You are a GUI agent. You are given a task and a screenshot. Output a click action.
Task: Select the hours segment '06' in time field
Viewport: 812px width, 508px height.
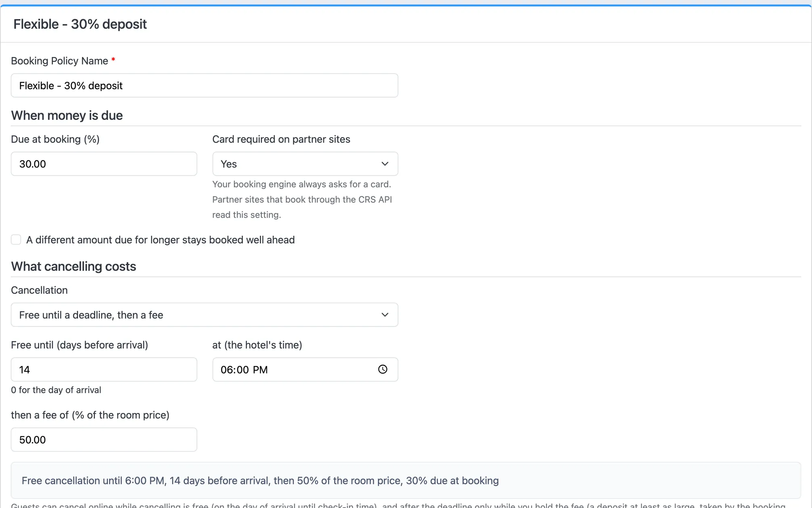(x=226, y=370)
